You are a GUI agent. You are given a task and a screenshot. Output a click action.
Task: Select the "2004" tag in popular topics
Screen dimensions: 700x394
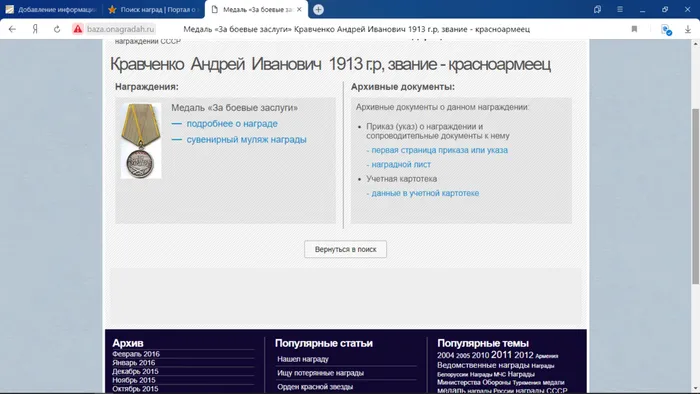pyautogui.click(x=446, y=356)
